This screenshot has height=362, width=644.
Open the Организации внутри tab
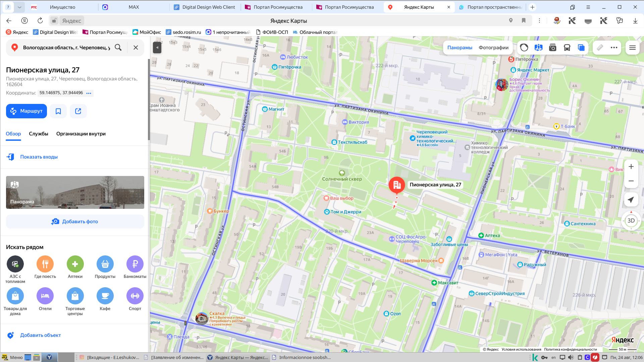(81, 134)
